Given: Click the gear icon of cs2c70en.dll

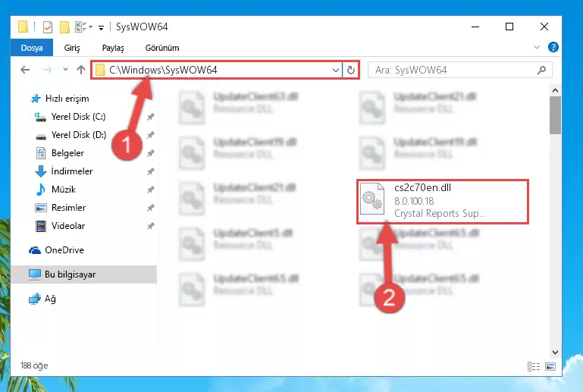Looking at the screenshot, I should tap(372, 199).
